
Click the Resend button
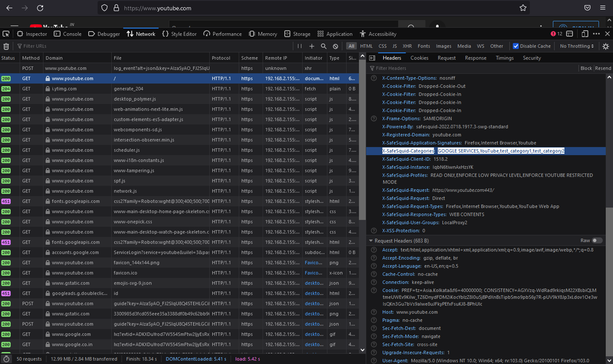tap(603, 68)
